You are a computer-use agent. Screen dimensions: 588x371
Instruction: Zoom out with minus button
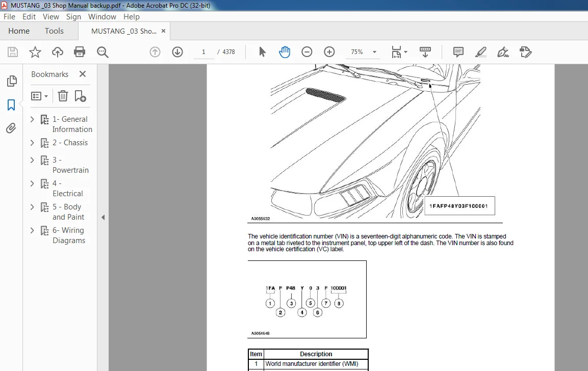[x=307, y=51]
